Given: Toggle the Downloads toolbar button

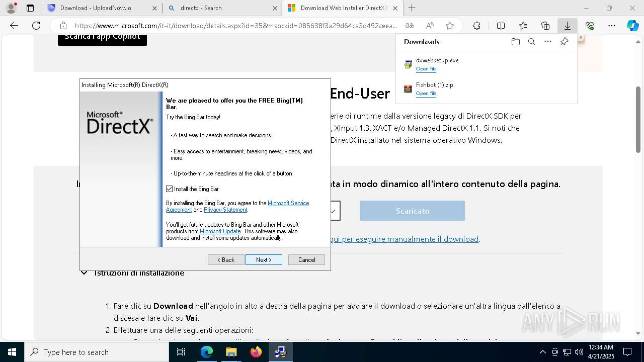Looking at the screenshot, I should 567,26.
